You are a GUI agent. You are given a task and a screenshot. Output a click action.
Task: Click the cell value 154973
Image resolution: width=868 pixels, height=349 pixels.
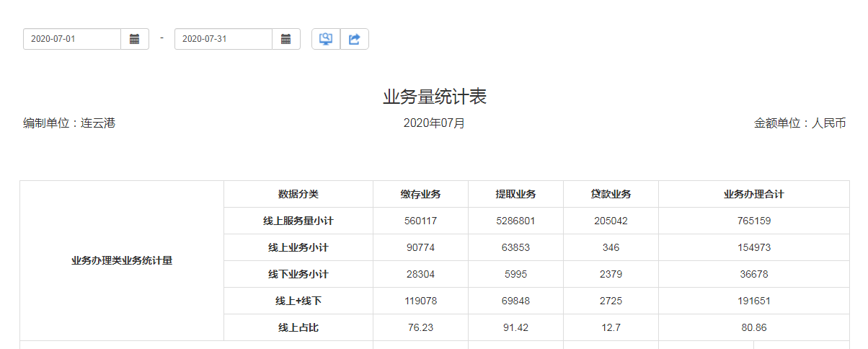(754, 247)
